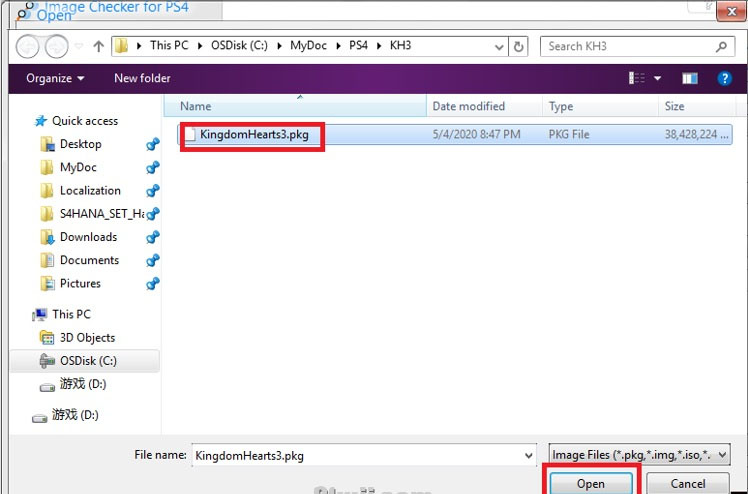Select the PS4 breadcrumb in the path
Image resolution: width=748 pixels, height=494 pixels.
coord(358,45)
